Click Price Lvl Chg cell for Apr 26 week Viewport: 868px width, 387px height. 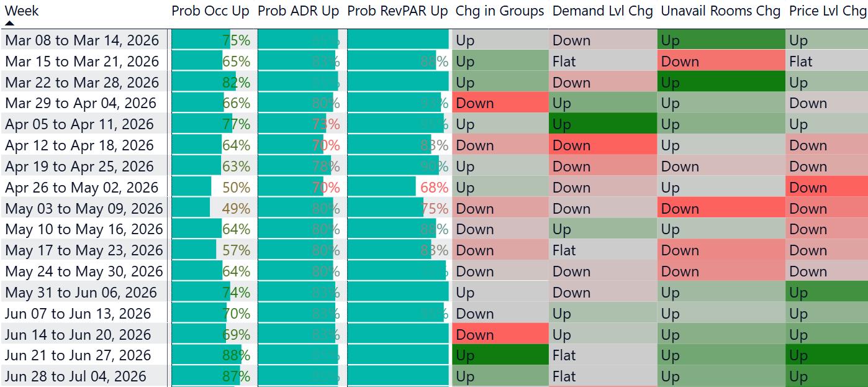[x=826, y=188]
